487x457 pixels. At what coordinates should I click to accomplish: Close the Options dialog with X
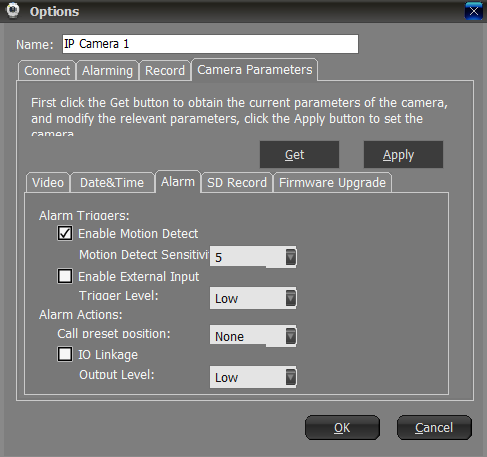(x=474, y=11)
